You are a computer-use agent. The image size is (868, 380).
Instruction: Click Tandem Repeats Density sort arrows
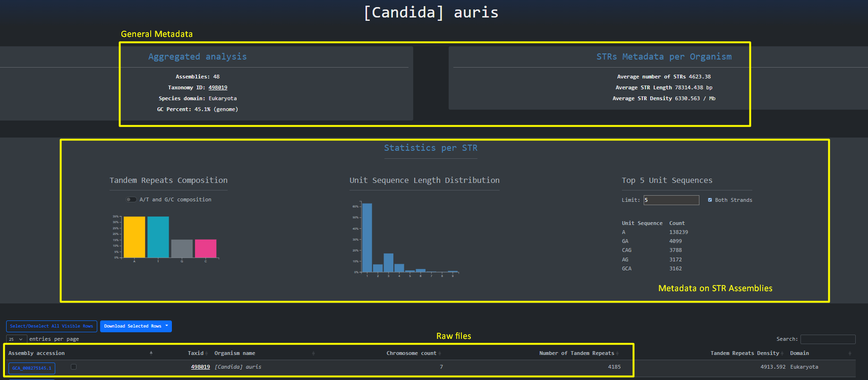[783, 354]
